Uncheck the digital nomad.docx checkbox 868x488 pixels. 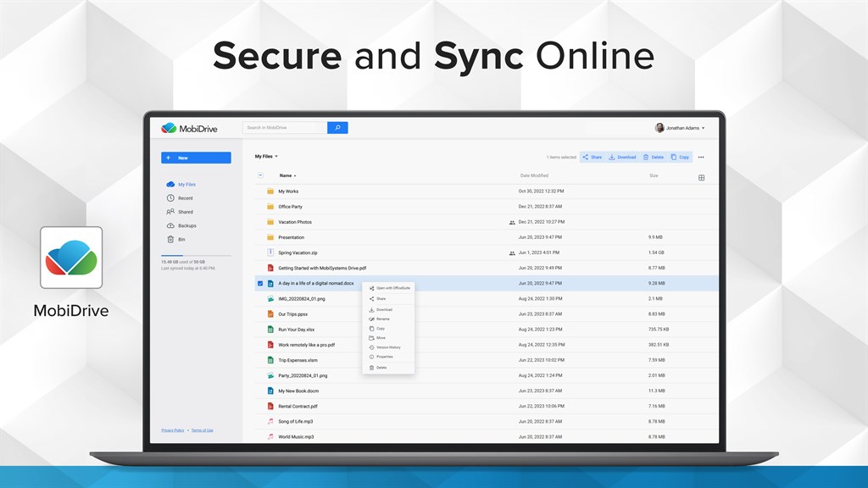[x=260, y=283]
